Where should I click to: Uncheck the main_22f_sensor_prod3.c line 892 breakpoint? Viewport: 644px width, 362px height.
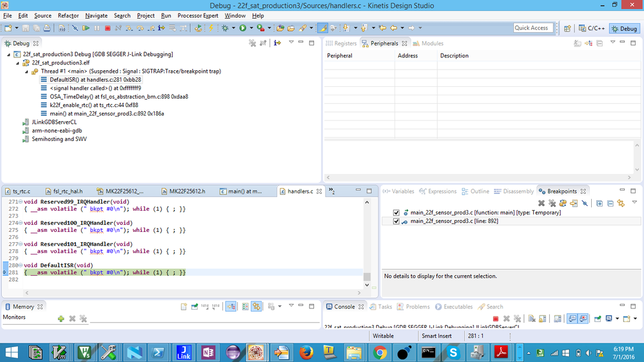(396, 221)
